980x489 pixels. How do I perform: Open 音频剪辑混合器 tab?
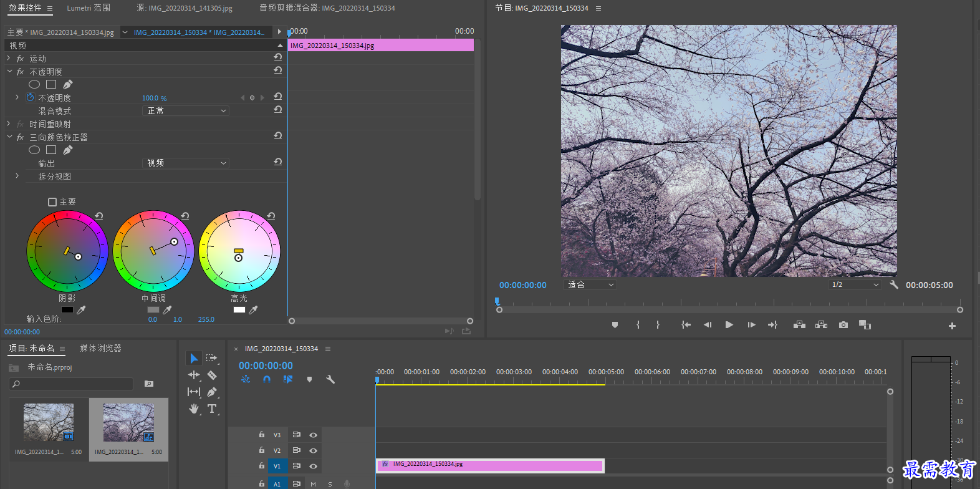click(327, 8)
